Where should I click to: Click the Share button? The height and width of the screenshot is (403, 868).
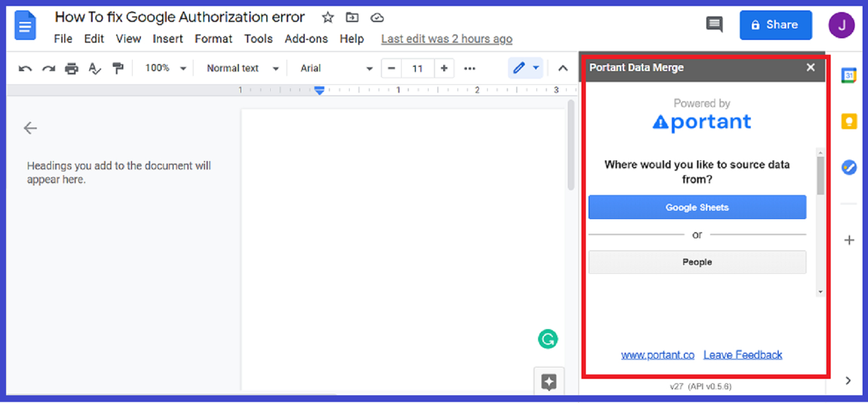(x=775, y=25)
